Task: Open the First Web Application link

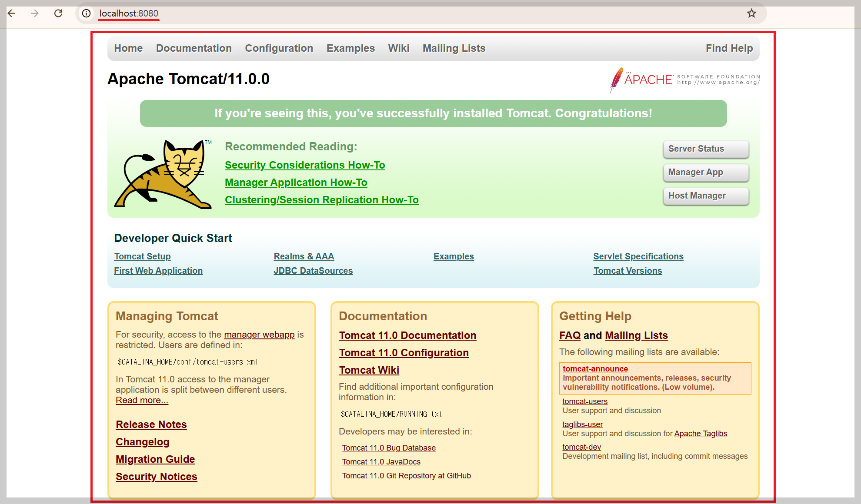Action: coord(158,271)
